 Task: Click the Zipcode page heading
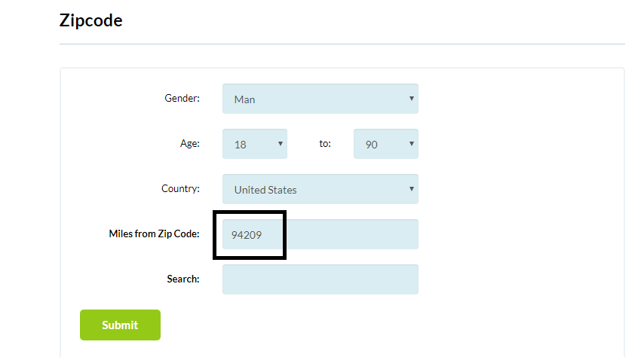[x=90, y=20]
